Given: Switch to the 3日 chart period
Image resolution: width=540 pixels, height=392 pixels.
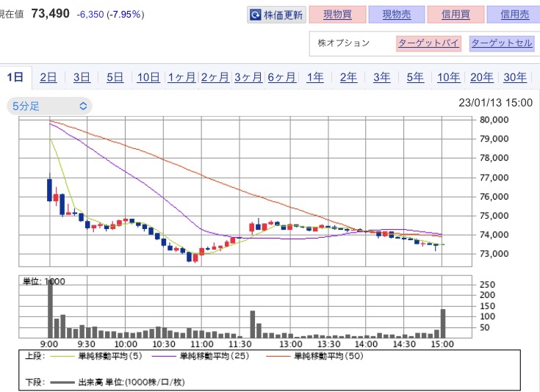Looking at the screenshot, I should point(82,77).
